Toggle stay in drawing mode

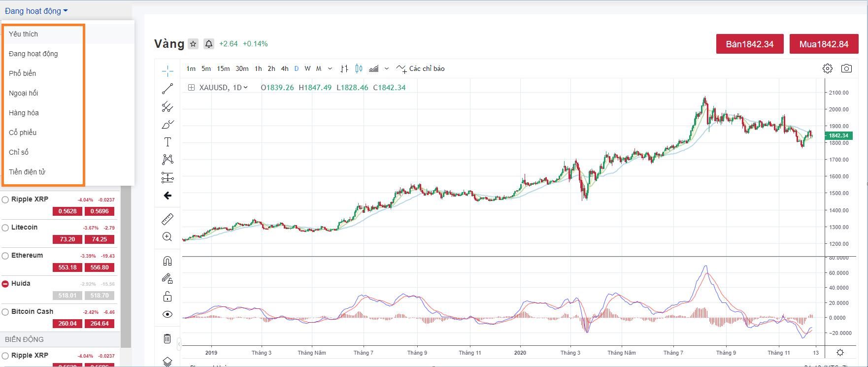pyautogui.click(x=167, y=279)
